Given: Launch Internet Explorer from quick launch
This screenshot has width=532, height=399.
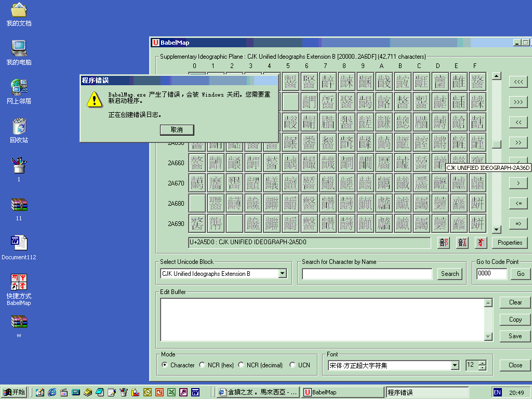Looking at the screenshot, I should tap(52, 392).
